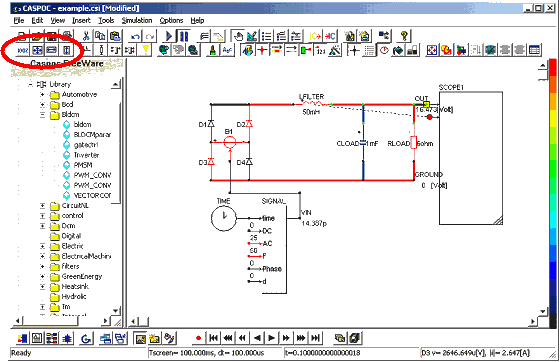Click the vertical color gradient bar
The width and height of the screenshot is (560, 362).
click(x=553, y=193)
